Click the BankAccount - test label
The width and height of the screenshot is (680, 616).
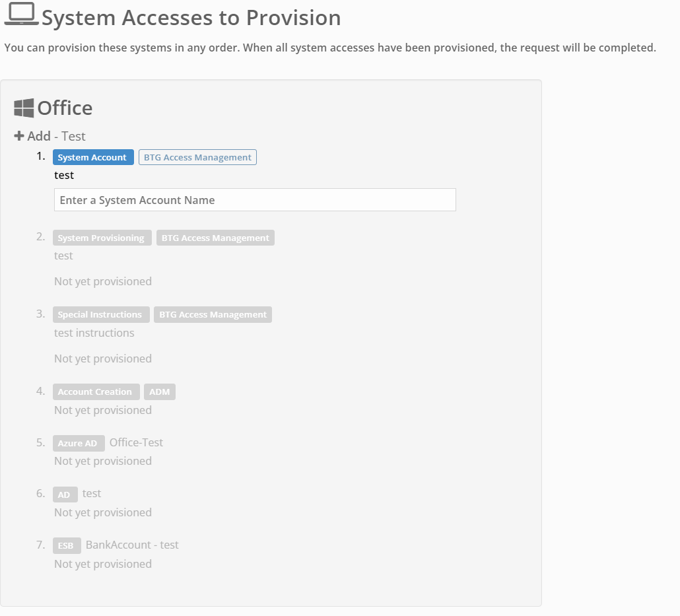(x=132, y=545)
